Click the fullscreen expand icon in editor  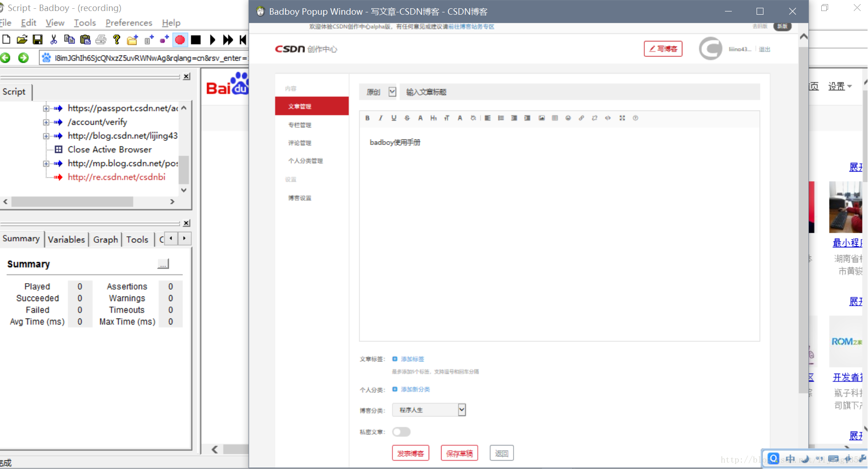click(622, 118)
